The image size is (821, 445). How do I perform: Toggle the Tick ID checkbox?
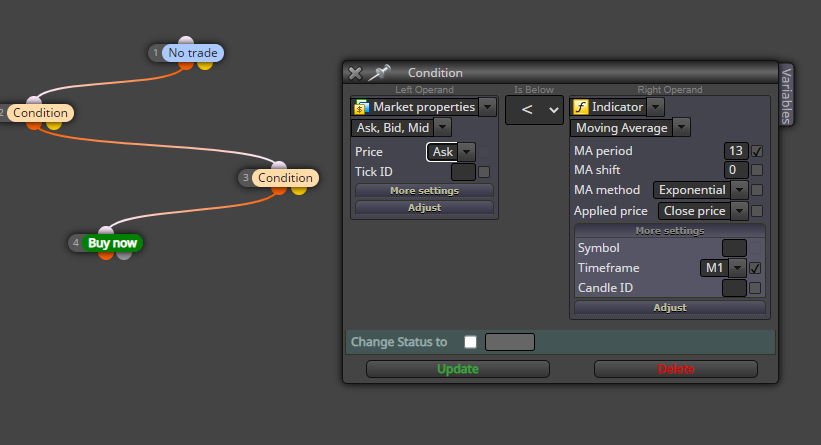(x=484, y=172)
